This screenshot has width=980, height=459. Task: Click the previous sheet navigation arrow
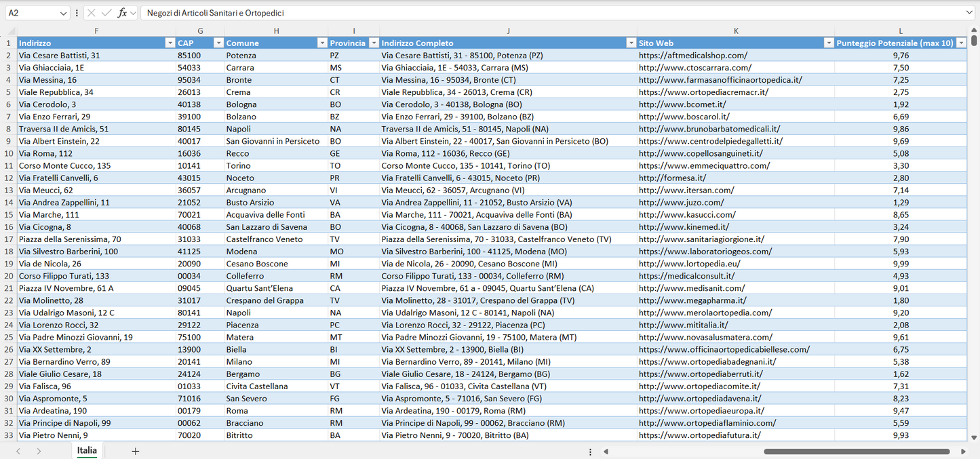coord(18,451)
